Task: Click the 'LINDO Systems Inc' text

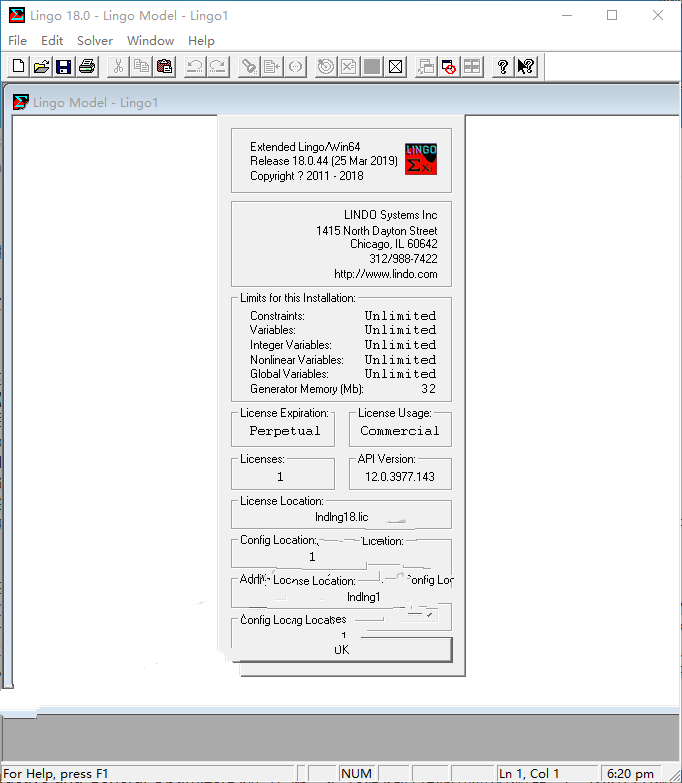Action: point(390,215)
